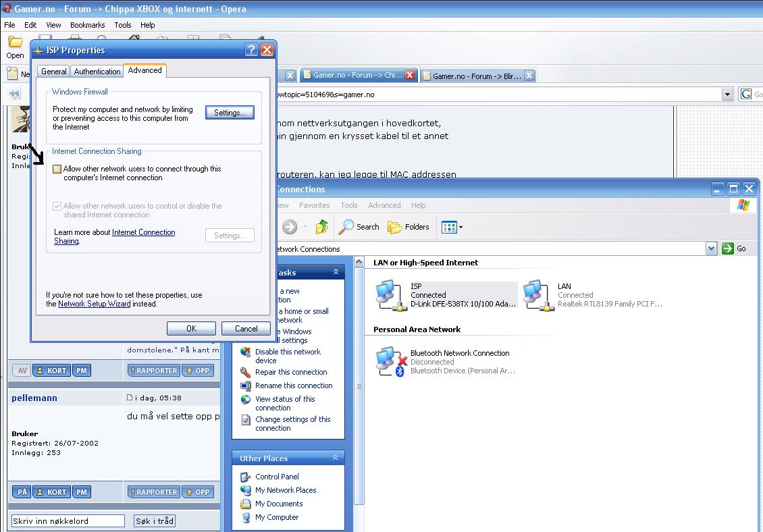Click the Skriv inn nøkkelord search field
The width and height of the screenshot is (763, 532).
(68, 521)
